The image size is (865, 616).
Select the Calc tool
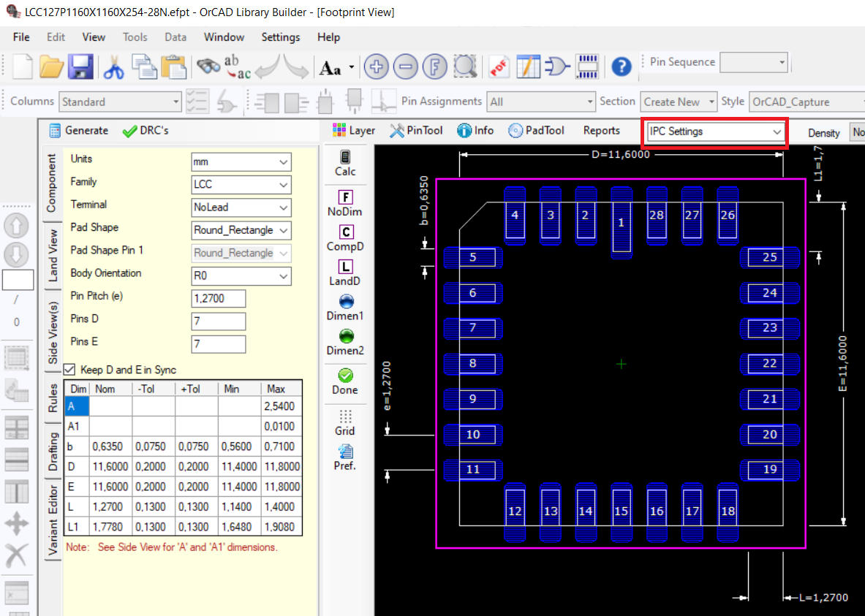(x=344, y=163)
